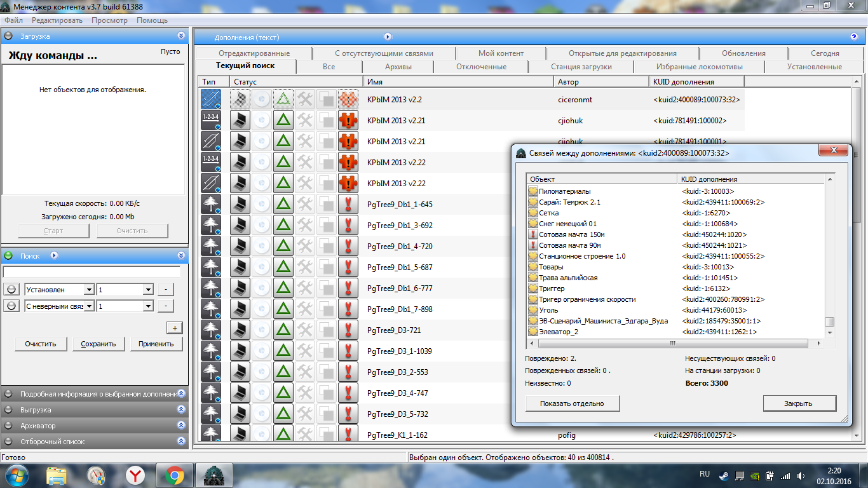Viewport: 868px width, 488px height.
Task: Click the dialog's horizontal scrollbar thumb
Action: tap(673, 343)
